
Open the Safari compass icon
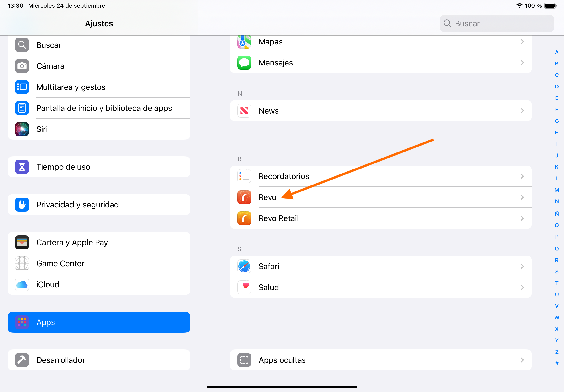click(244, 266)
